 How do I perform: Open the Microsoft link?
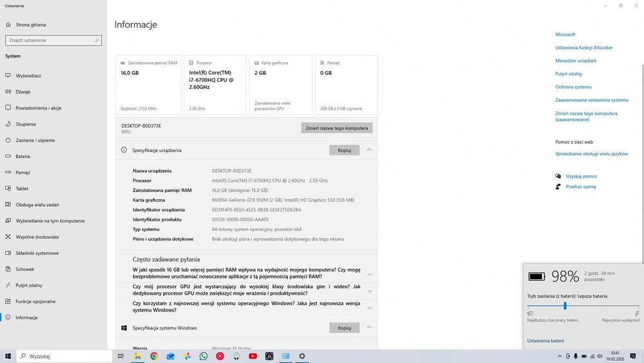pyautogui.click(x=565, y=35)
